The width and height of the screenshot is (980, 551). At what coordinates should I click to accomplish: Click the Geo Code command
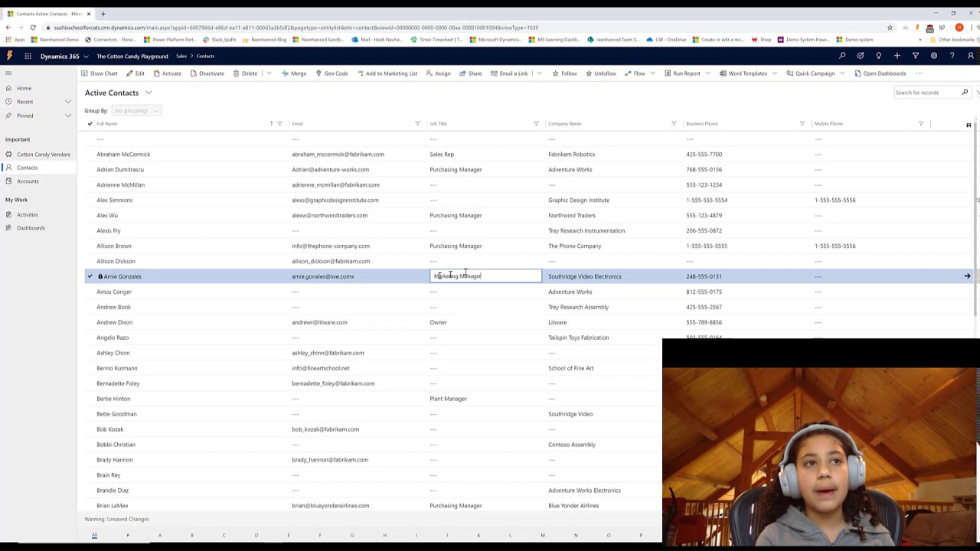332,73
